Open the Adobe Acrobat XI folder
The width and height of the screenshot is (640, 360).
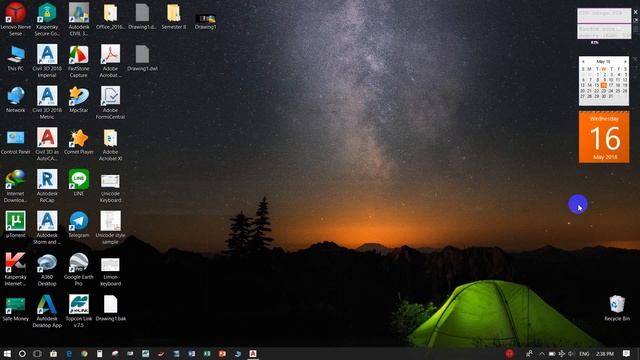[110, 144]
